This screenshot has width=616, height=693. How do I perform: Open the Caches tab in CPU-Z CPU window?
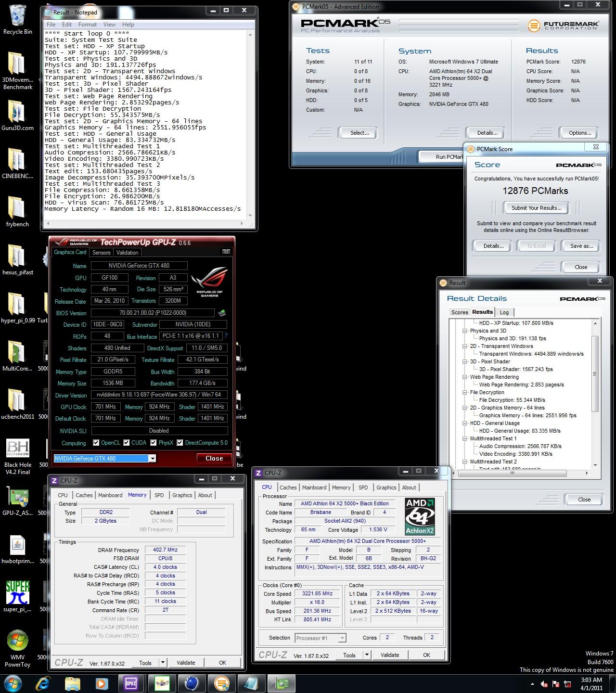[288, 487]
